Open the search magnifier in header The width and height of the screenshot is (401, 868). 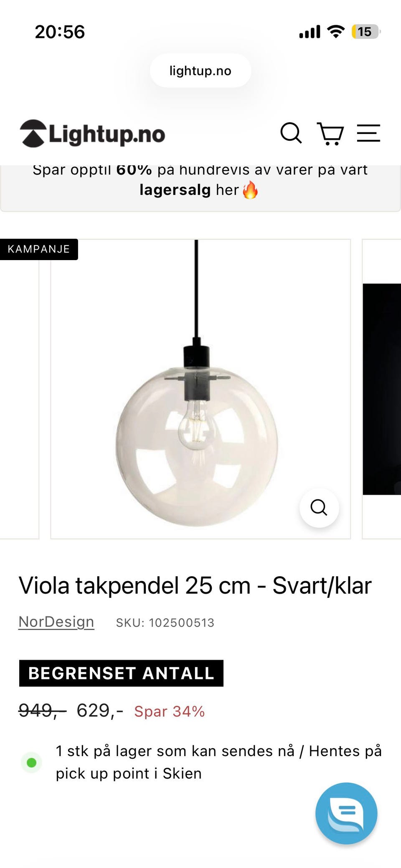[x=291, y=133]
